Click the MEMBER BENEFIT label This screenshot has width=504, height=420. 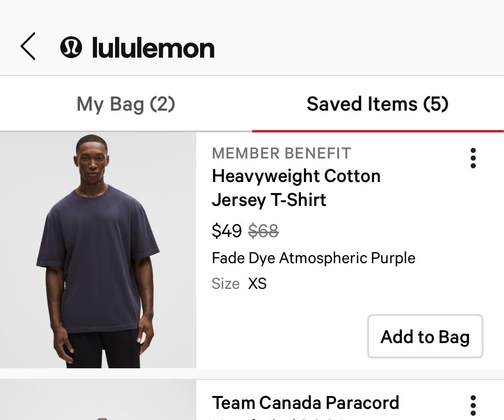pyautogui.click(x=281, y=153)
